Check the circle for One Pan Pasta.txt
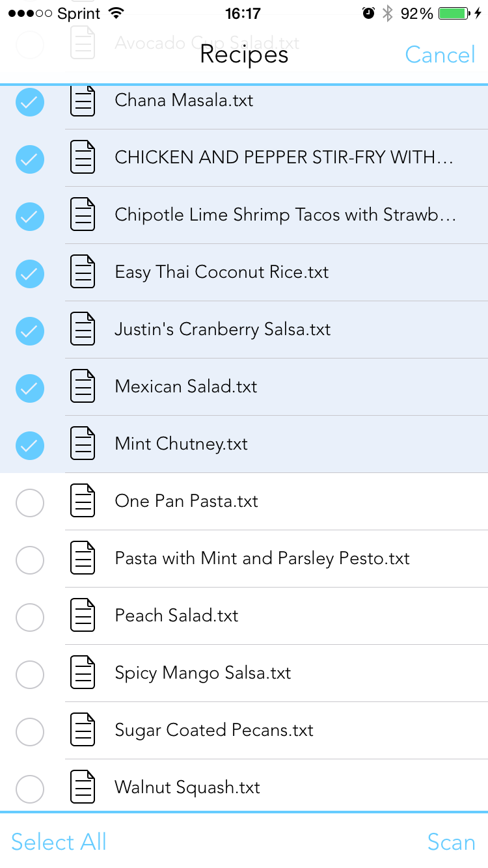 click(30, 503)
